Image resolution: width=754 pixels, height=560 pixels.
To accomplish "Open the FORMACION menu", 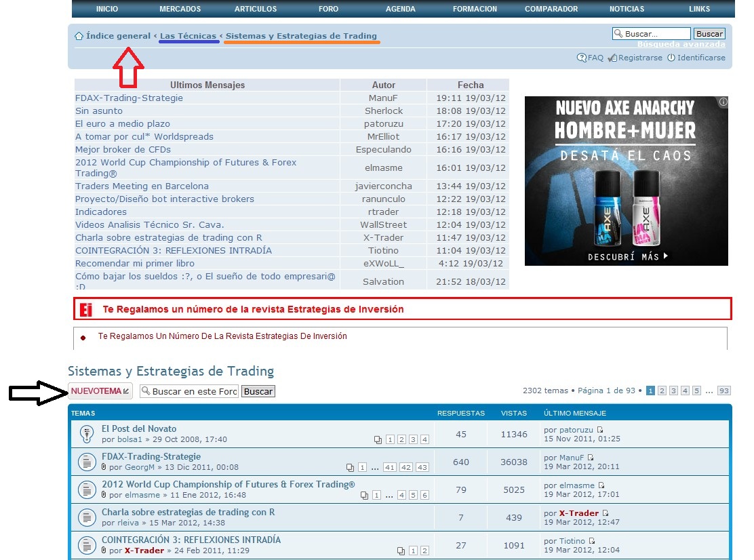I will 475,9.
